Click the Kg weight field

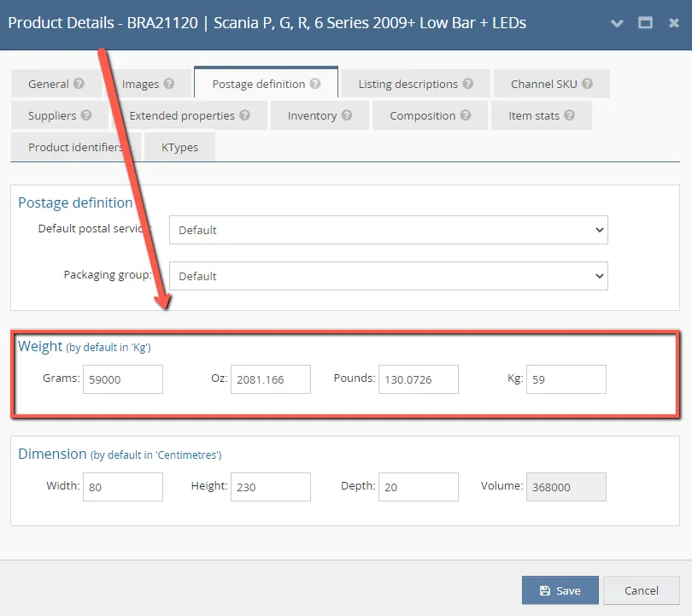[566, 379]
